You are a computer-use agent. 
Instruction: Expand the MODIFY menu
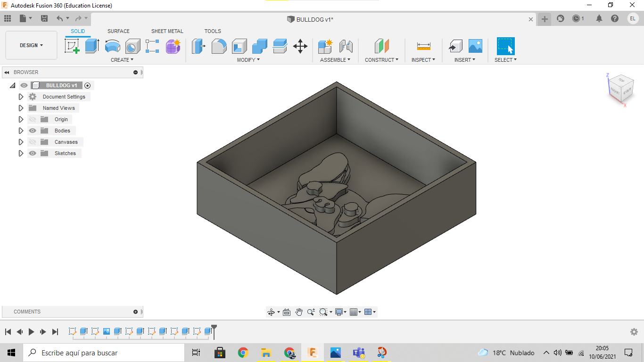coord(248,60)
